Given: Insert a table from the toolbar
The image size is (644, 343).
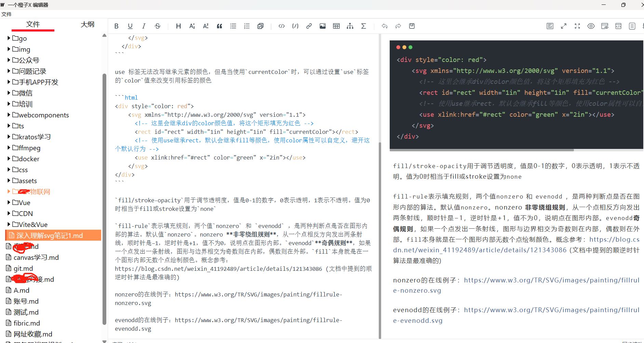Looking at the screenshot, I should point(336,26).
